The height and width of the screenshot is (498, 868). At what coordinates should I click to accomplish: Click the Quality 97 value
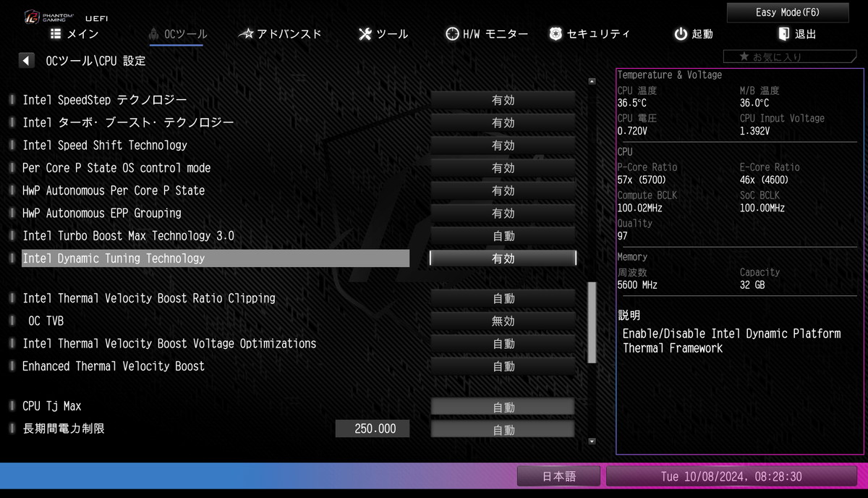coord(623,236)
